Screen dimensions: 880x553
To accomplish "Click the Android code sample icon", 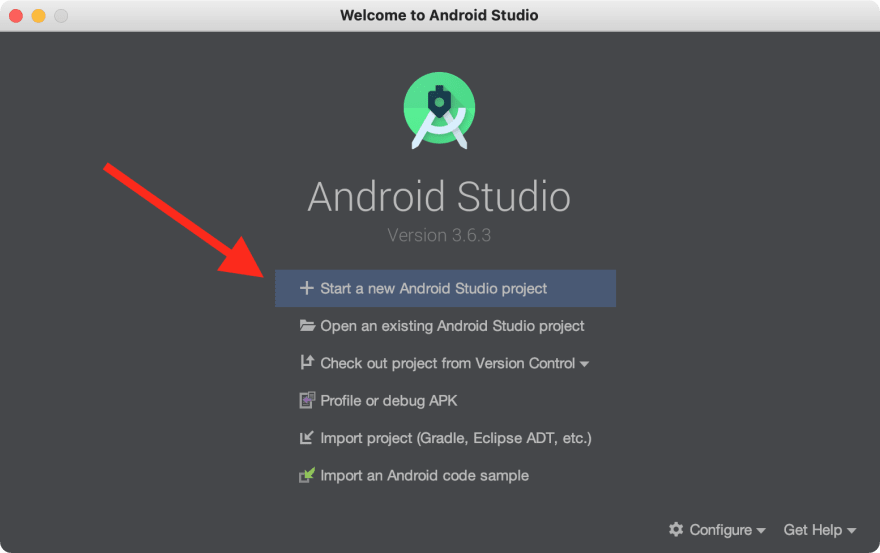I will coord(306,475).
